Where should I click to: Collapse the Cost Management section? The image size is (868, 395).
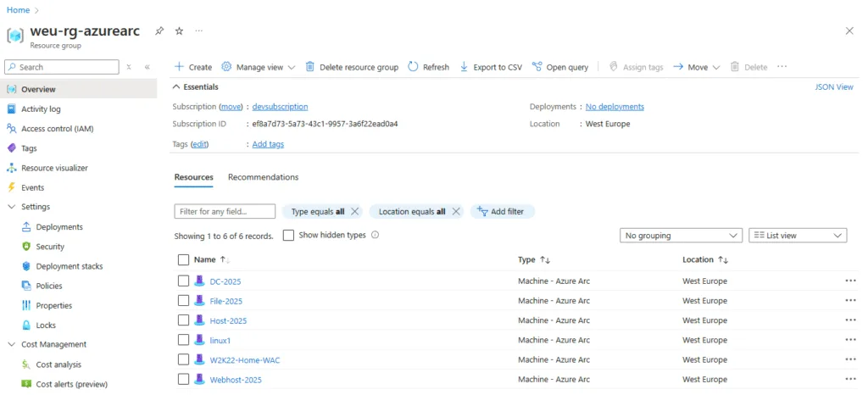click(12, 344)
